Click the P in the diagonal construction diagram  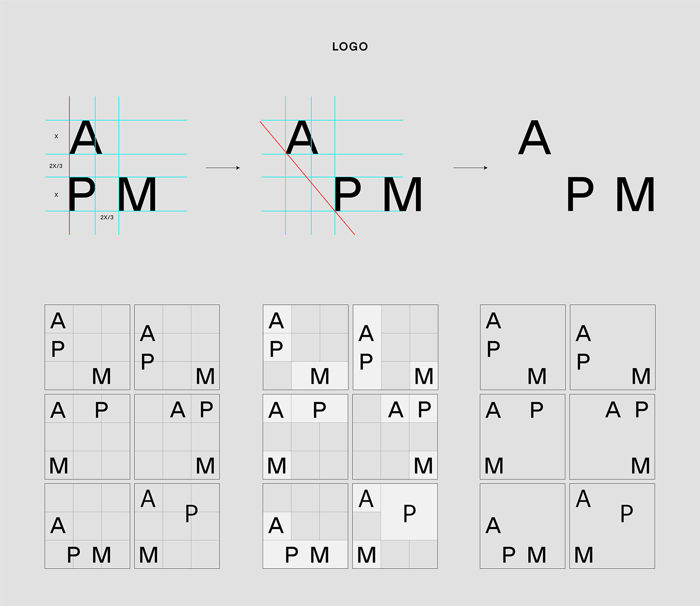pyautogui.click(x=347, y=194)
